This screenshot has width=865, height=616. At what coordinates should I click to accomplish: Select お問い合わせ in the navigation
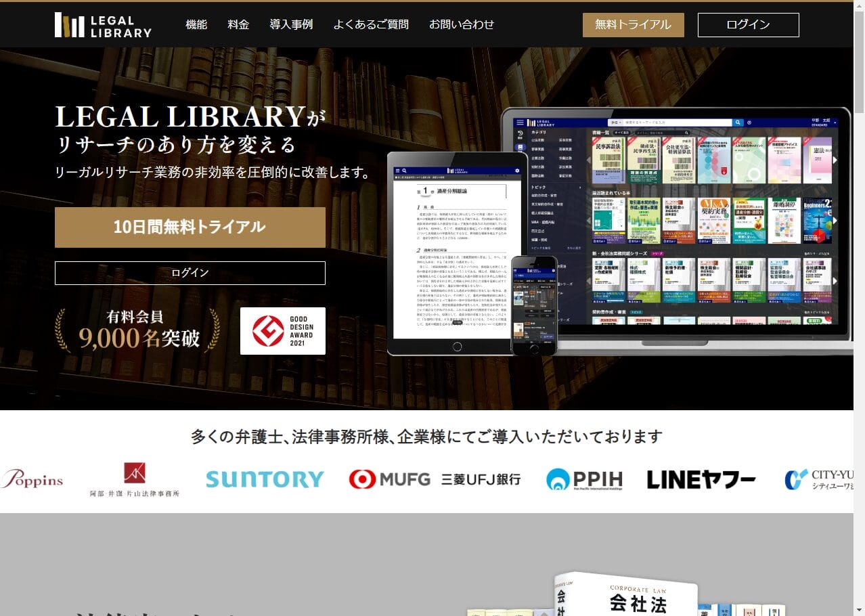click(x=463, y=24)
